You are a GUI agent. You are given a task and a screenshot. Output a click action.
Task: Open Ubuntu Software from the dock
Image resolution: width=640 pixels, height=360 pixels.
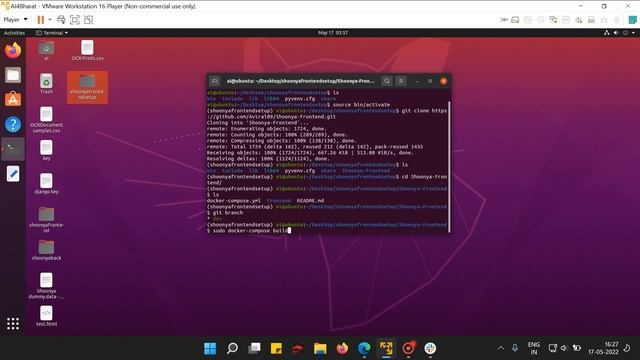pyautogui.click(x=13, y=99)
